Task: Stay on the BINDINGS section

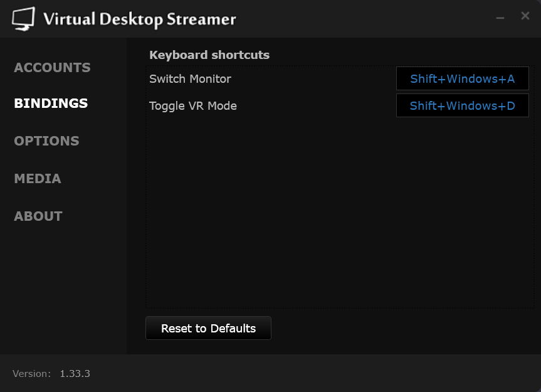Action: (51, 103)
